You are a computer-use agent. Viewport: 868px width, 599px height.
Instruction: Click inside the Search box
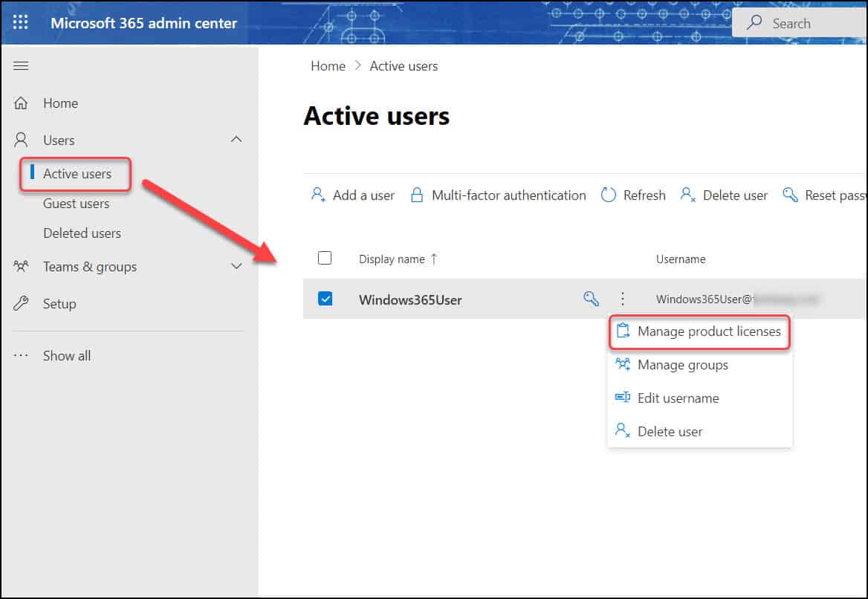point(800,23)
